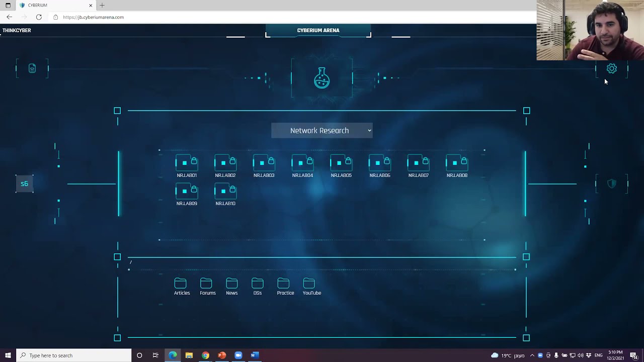Open the NR.LAB04 locked lab folder
644x362 pixels.
tap(302, 166)
